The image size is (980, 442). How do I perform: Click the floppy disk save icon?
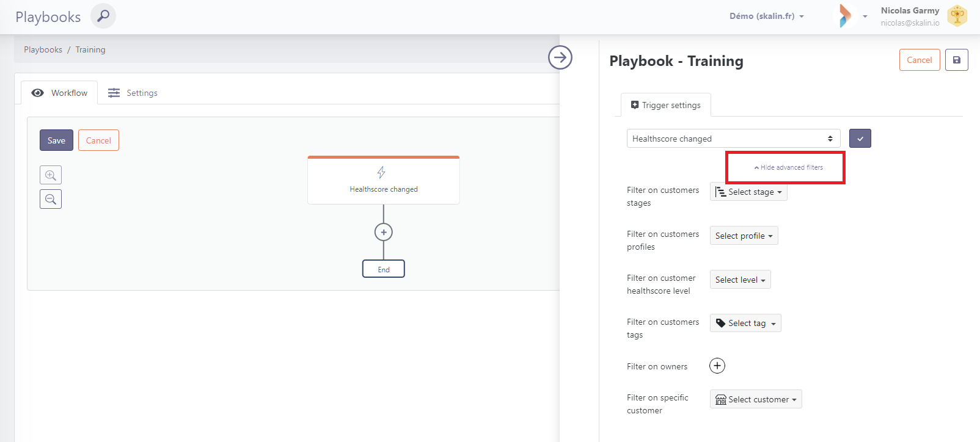click(956, 60)
